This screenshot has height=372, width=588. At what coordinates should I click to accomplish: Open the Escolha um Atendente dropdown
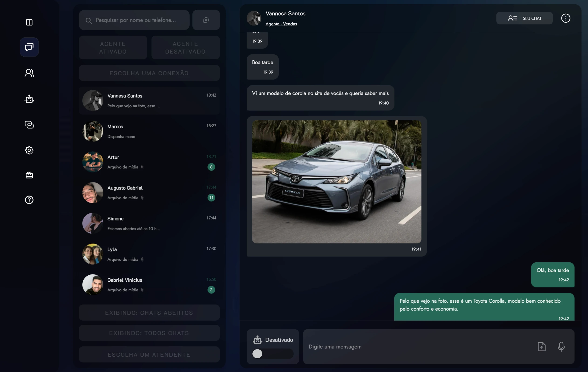pos(149,355)
